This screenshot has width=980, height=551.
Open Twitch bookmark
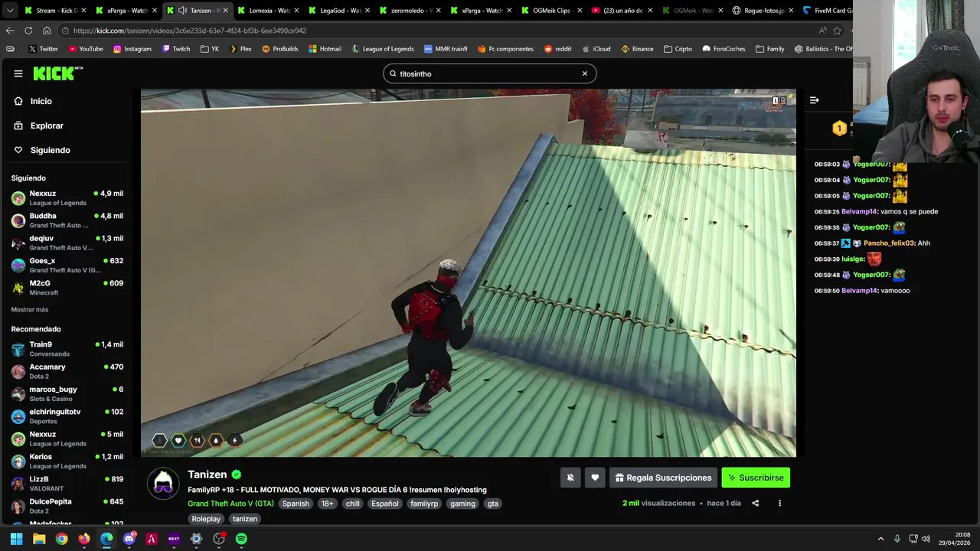(x=176, y=49)
